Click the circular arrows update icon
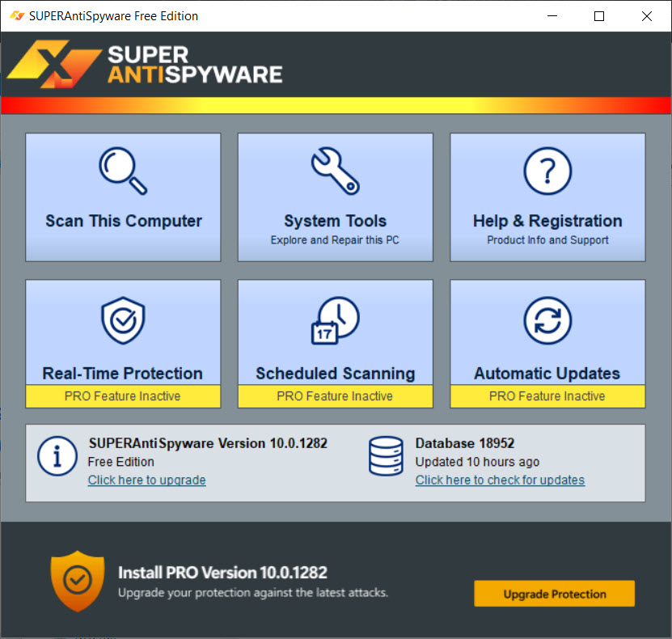This screenshot has width=672, height=639. tap(547, 320)
